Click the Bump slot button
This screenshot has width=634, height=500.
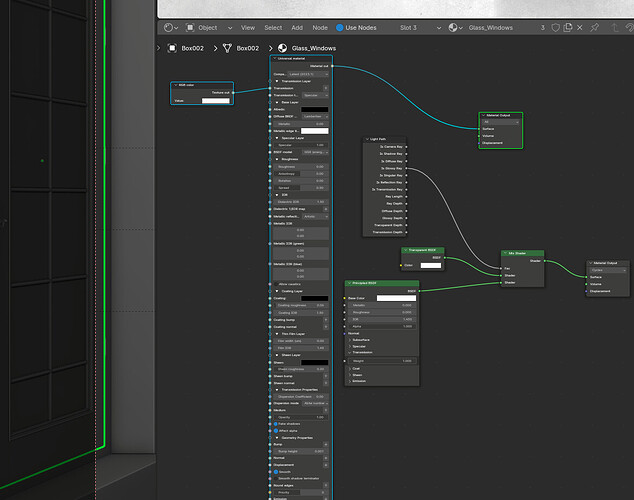click(x=325, y=444)
